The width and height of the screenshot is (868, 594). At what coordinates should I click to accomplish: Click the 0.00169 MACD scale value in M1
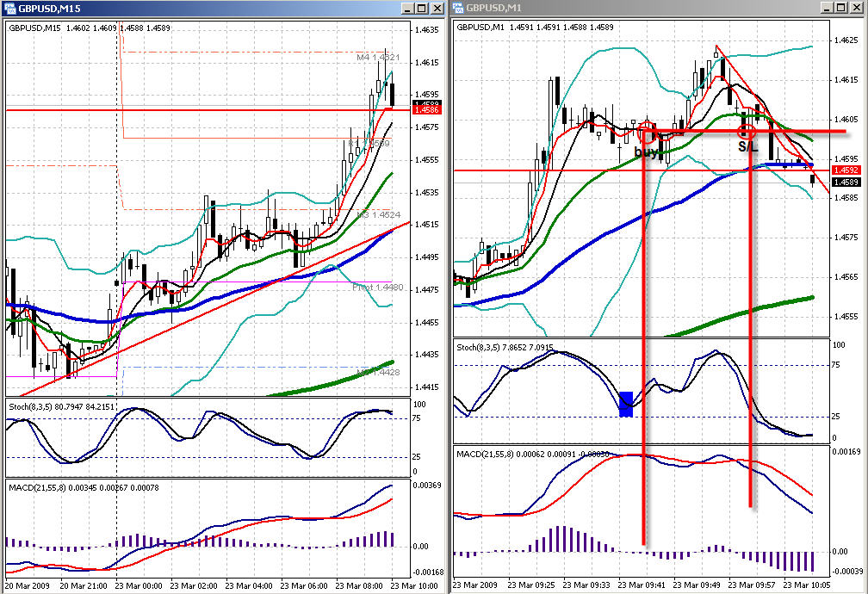(847, 452)
